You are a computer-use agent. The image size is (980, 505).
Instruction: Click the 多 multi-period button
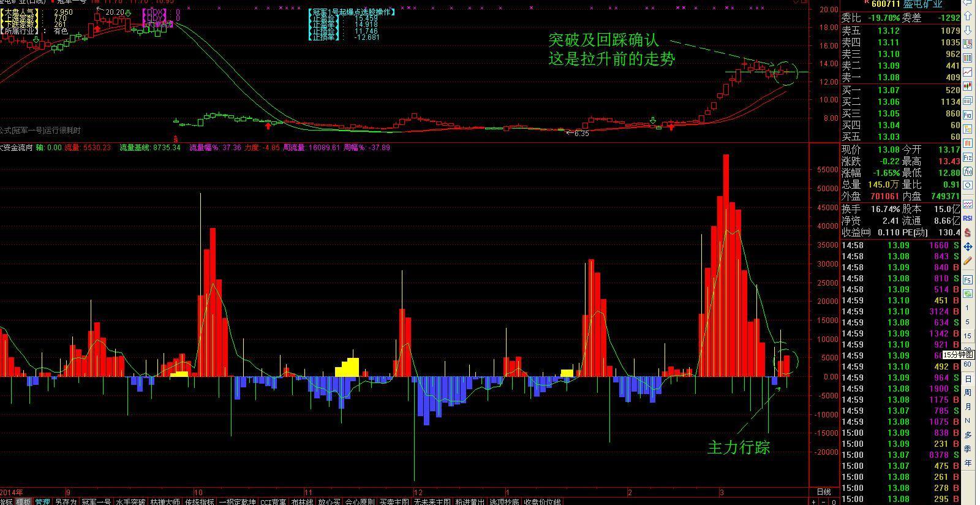click(x=968, y=435)
